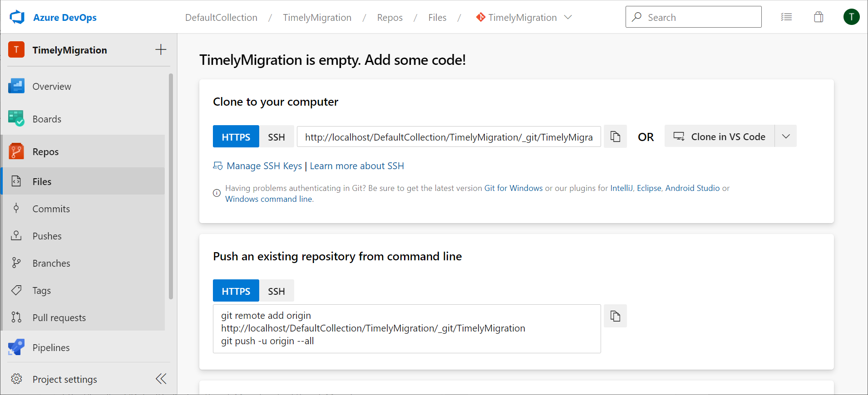The width and height of the screenshot is (868, 395).
Task: Open the TimelyMigration project heading in sidebar
Action: point(69,50)
